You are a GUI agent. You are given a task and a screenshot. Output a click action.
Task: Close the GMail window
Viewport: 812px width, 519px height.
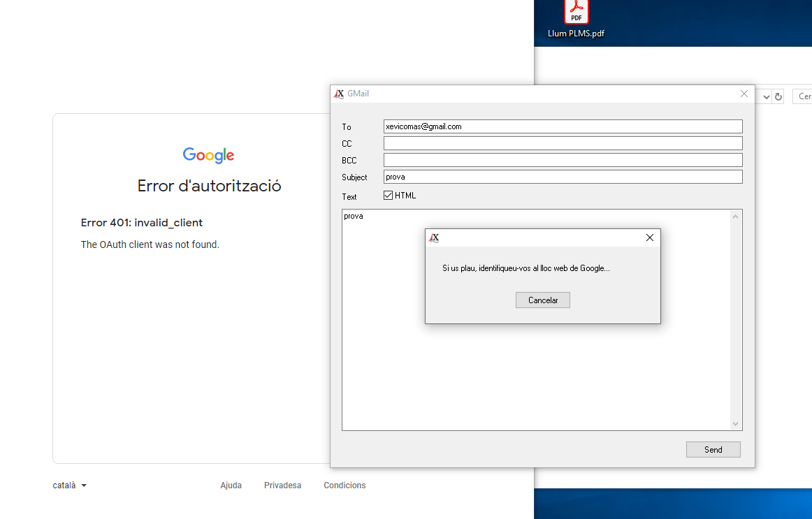point(744,94)
